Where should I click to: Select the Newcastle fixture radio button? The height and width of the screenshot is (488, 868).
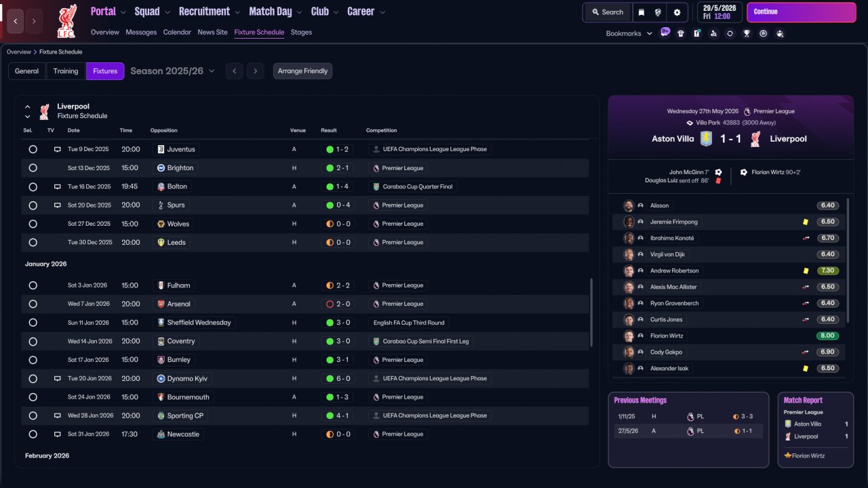pos(33,434)
